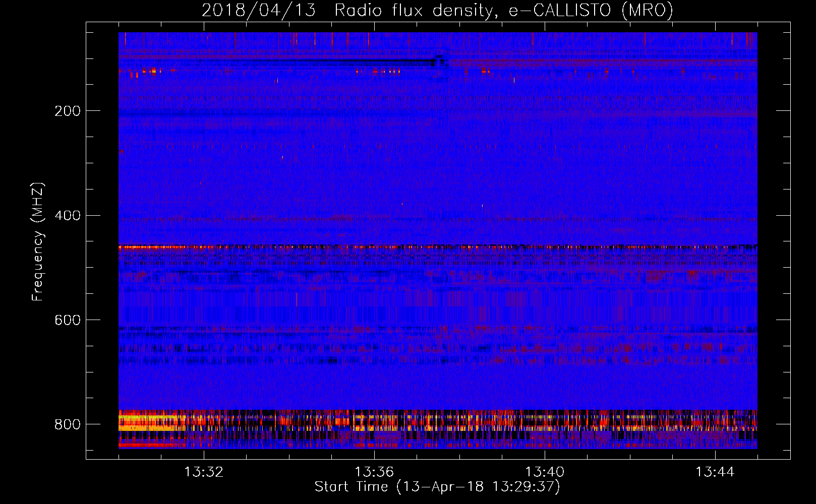This screenshot has height=504, width=816.
Task: Click the 13:40 time tick label
Action: point(545,472)
